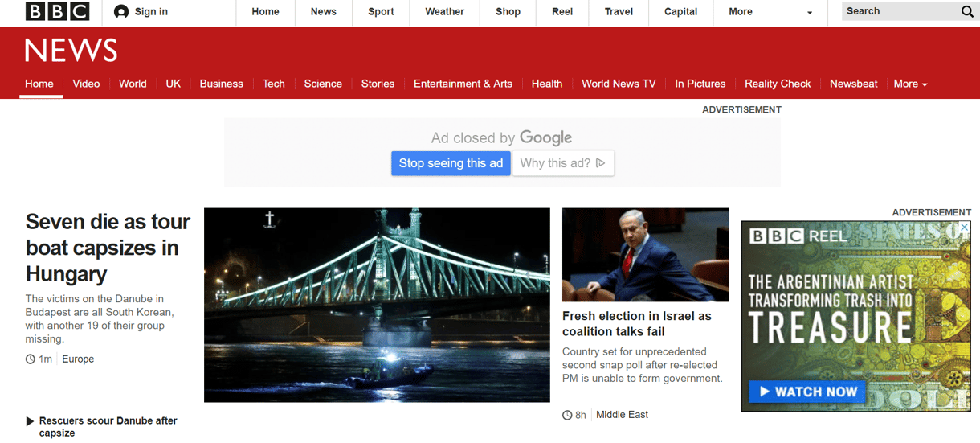Click Watch Now button in BBC Reel ad
Viewport: 980px width, 443px height.
(x=809, y=392)
